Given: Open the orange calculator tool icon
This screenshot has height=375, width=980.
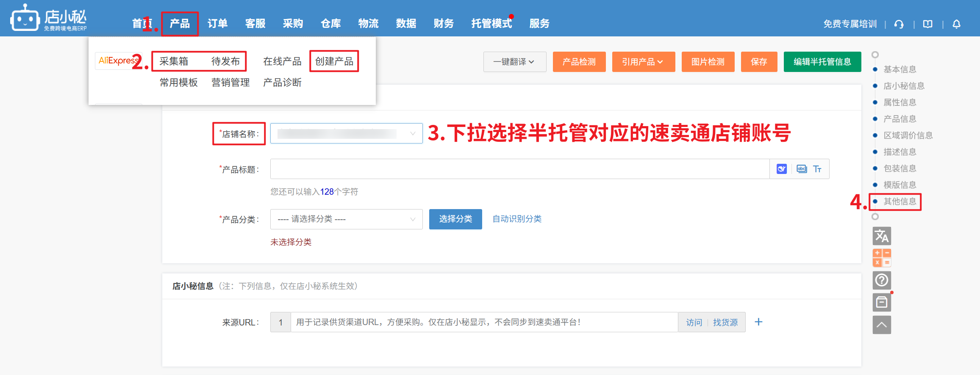Looking at the screenshot, I should click(882, 258).
